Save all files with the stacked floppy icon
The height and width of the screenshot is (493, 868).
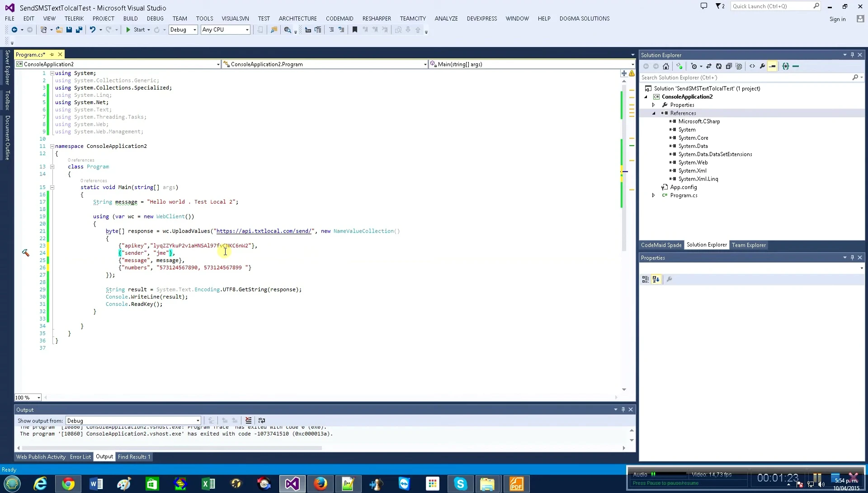coord(79,30)
